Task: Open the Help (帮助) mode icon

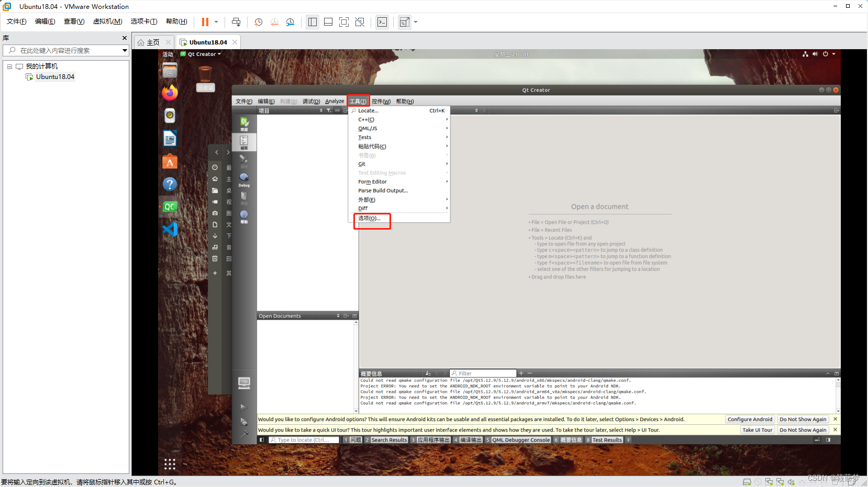Action: [x=243, y=214]
